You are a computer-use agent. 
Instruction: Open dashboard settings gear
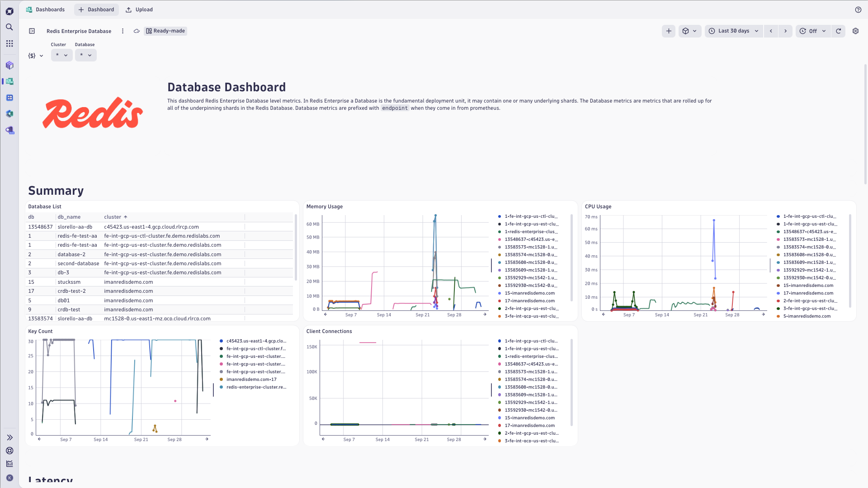pyautogui.click(x=855, y=31)
